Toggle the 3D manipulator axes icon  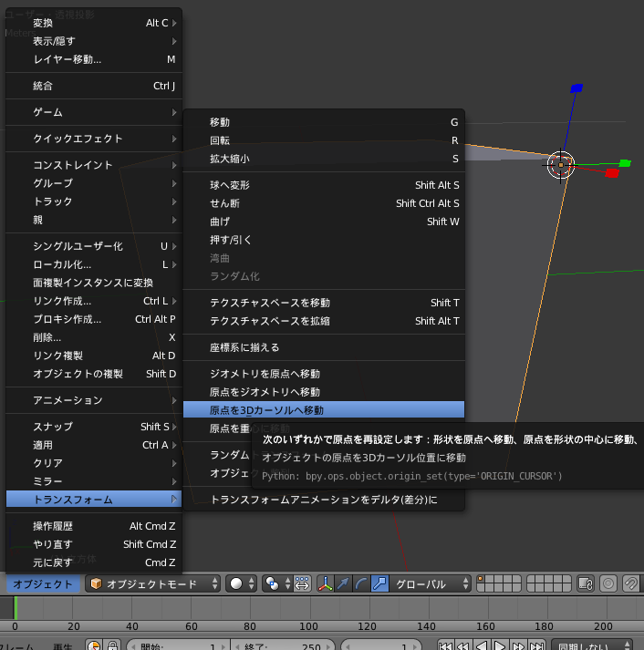pyautogui.click(x=326, y=584)
